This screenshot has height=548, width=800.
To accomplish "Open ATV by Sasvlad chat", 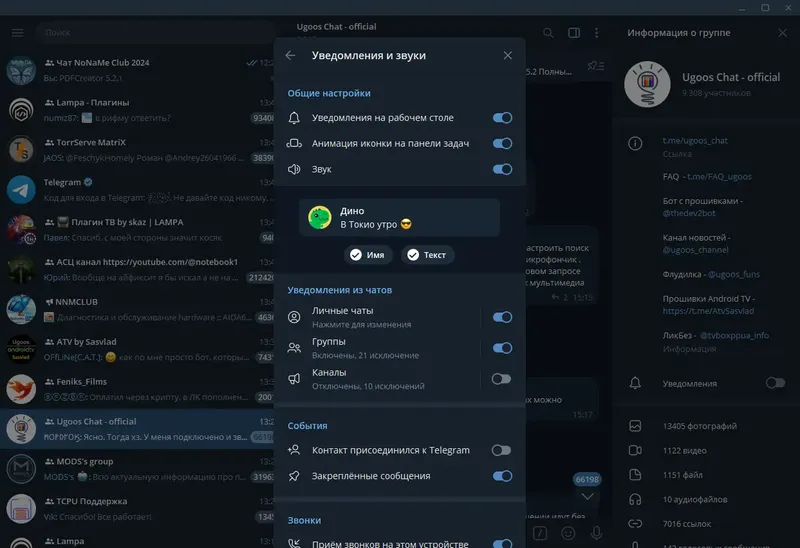I will pyautogui.click(x=138, y=350).
